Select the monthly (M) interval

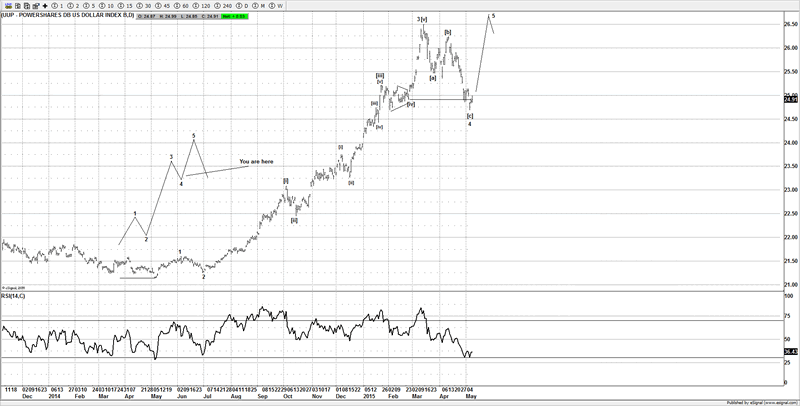click(x=258, y=6)
